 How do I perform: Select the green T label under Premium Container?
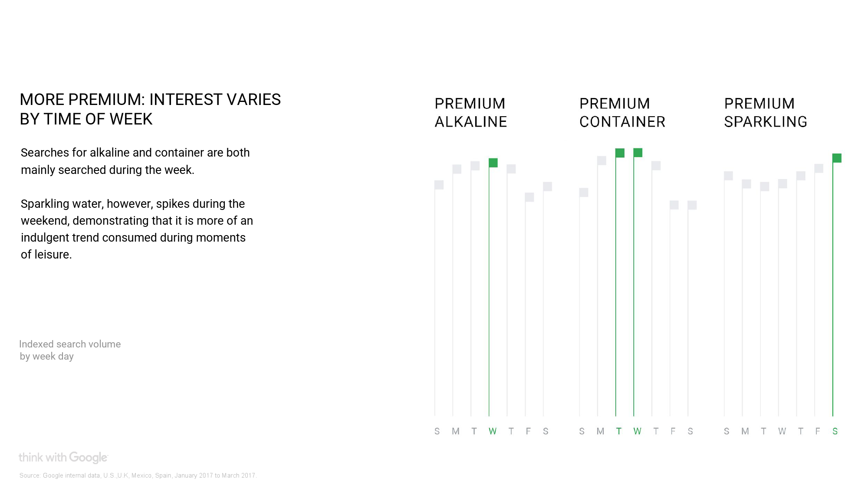coord(619,431)
